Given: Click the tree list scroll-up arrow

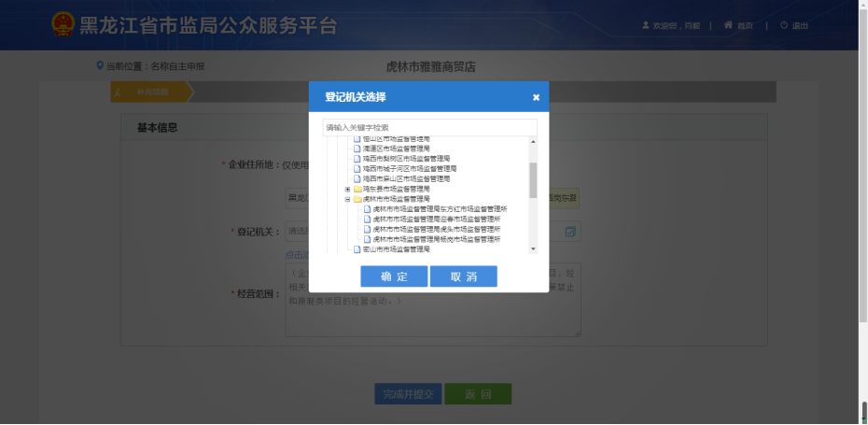Looking at the screenshot, I should (533, 141).
